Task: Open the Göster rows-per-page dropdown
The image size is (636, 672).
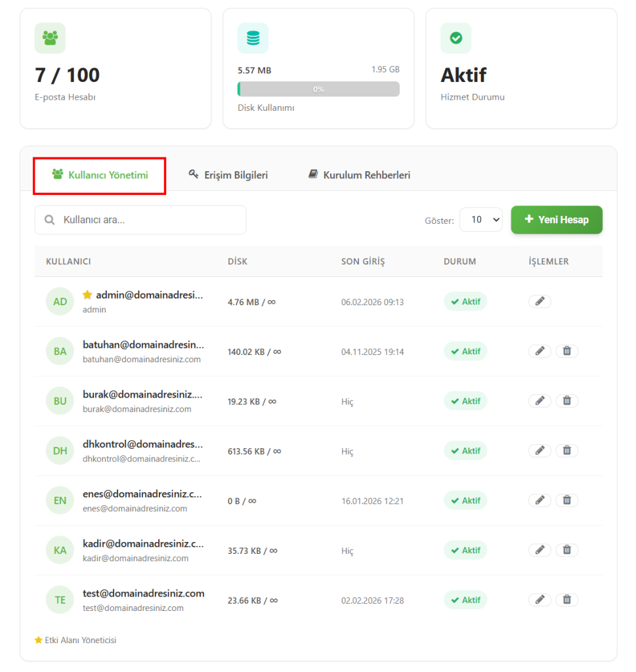Action: (x=480, y=220)
